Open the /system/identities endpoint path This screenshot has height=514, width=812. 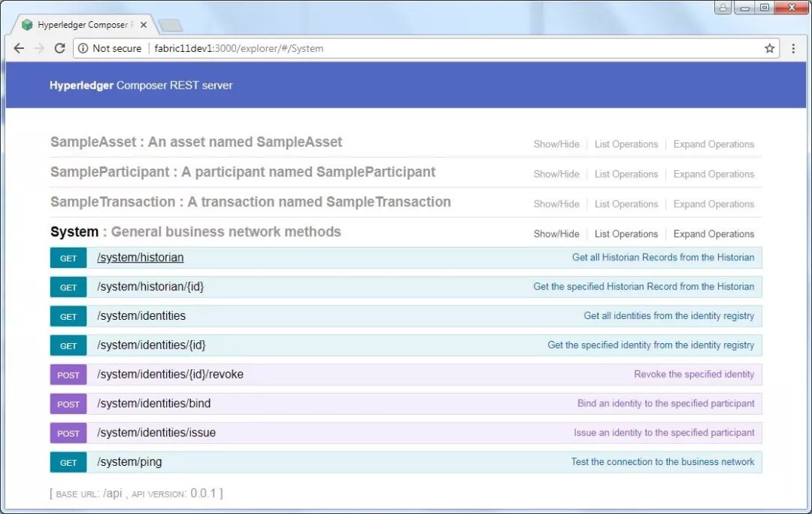click(141, 315)
